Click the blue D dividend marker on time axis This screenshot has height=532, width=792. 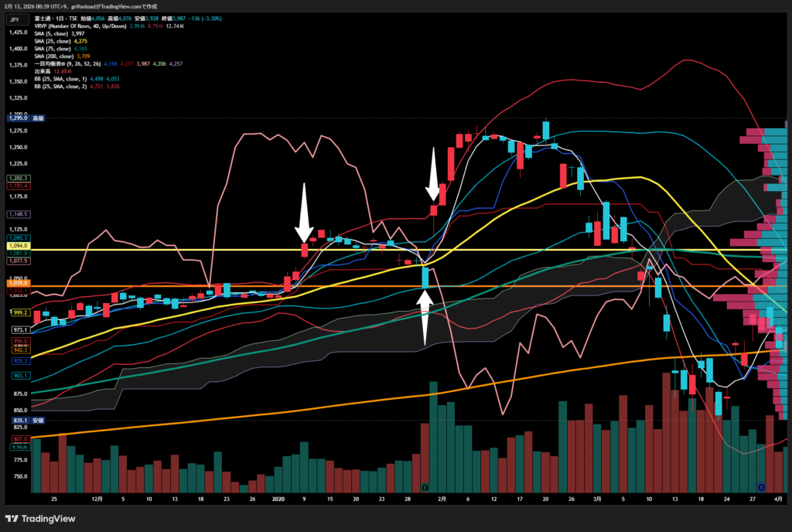[x=761, y=487]
